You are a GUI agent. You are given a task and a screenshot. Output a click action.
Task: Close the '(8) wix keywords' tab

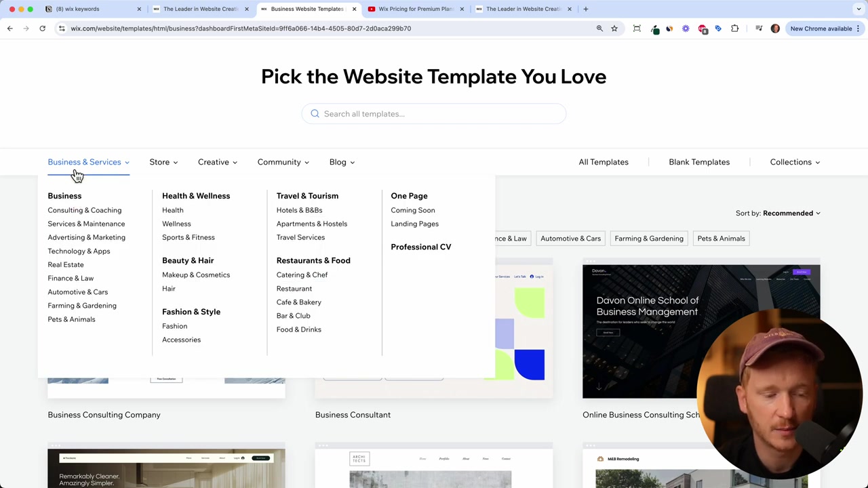pos(139,9)
